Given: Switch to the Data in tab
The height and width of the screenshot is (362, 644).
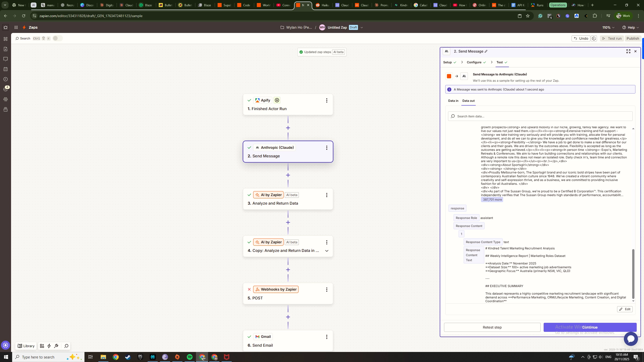Looking at the screenshot, I should (x=453, y=101).
